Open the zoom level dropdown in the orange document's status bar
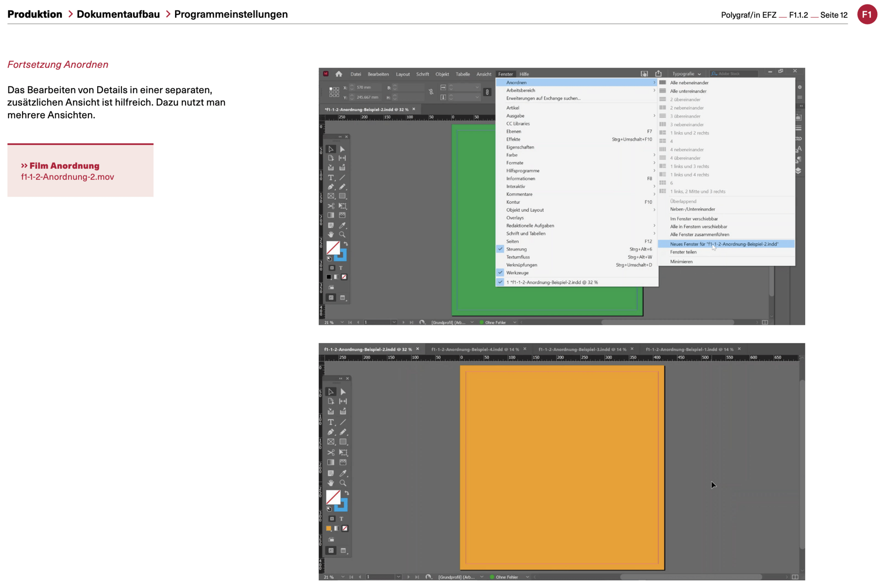 coord(343,577)
